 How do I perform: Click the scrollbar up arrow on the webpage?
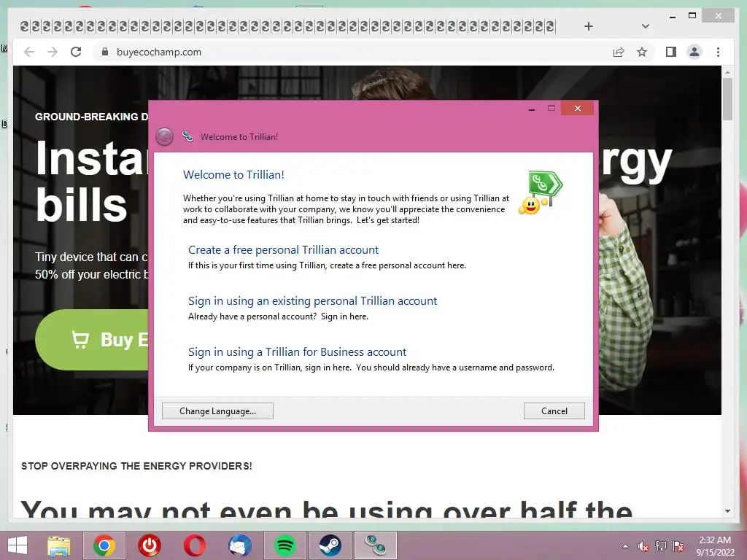click(x=727, y=72)
